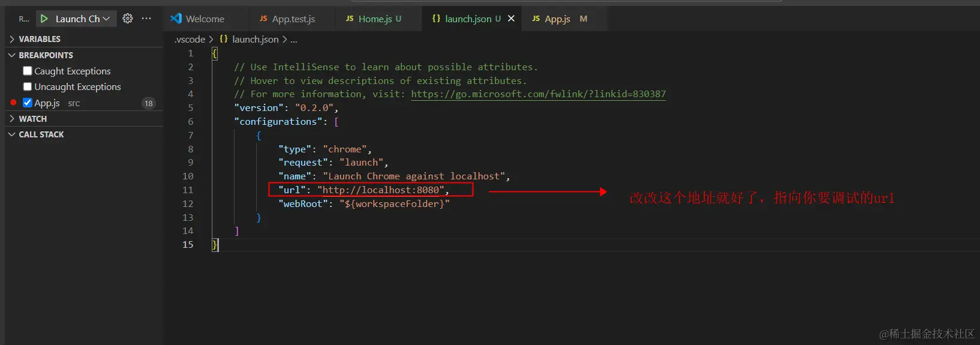The height and width of the screenshot is (345, 980).
Task: Click the "Use IntelliSense" comment line
Action: tap(386, 67)
